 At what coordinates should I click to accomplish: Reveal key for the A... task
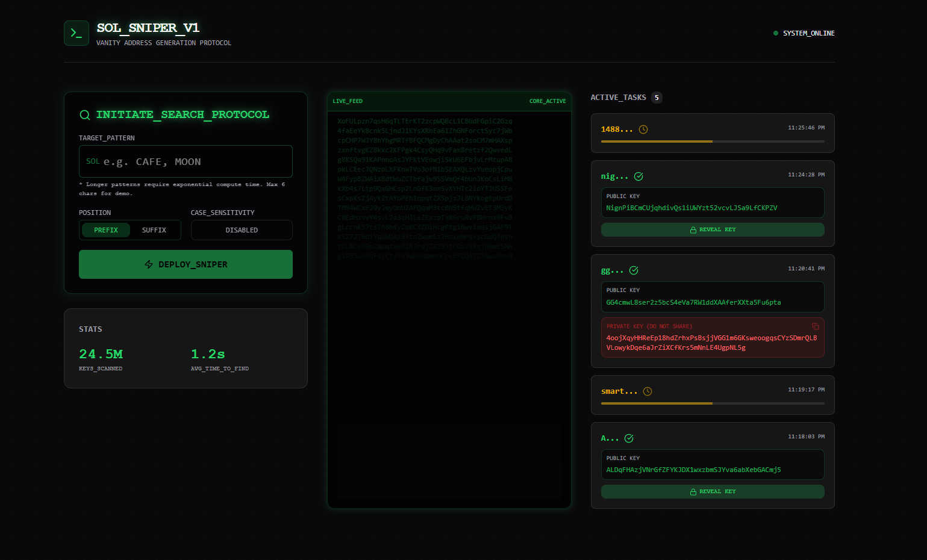pos(713,491)
